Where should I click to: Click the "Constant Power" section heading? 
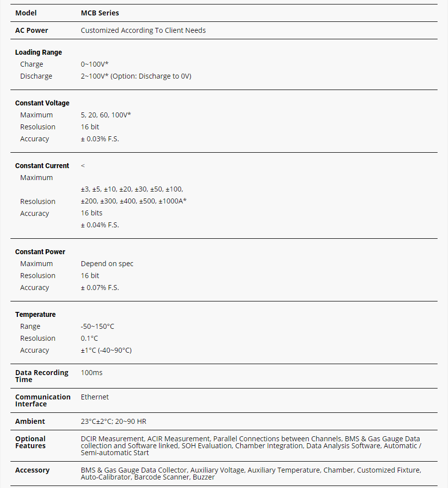(x=40, y=252)
